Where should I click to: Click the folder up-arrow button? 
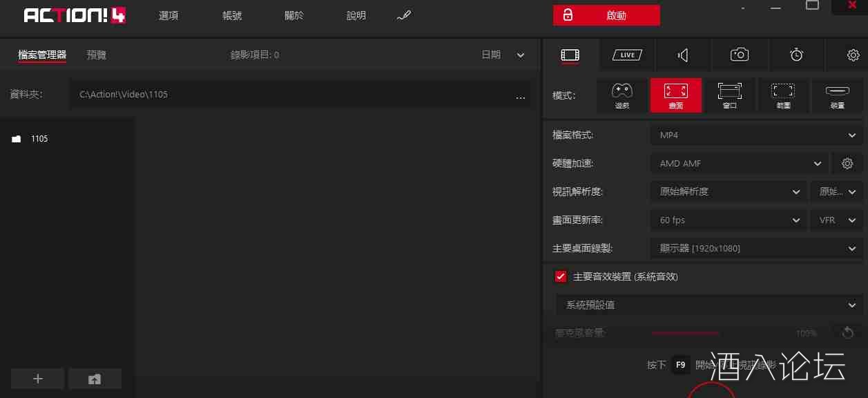pyautogui.click(x=95, y=379)
